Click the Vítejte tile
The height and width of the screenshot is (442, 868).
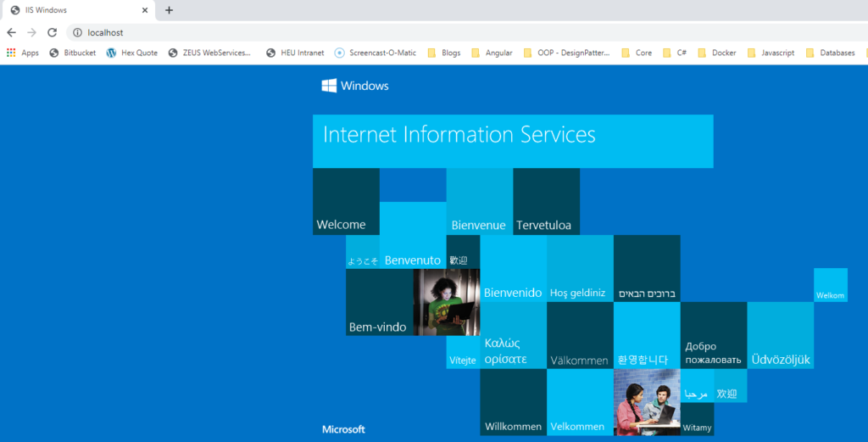click(463, 352)
